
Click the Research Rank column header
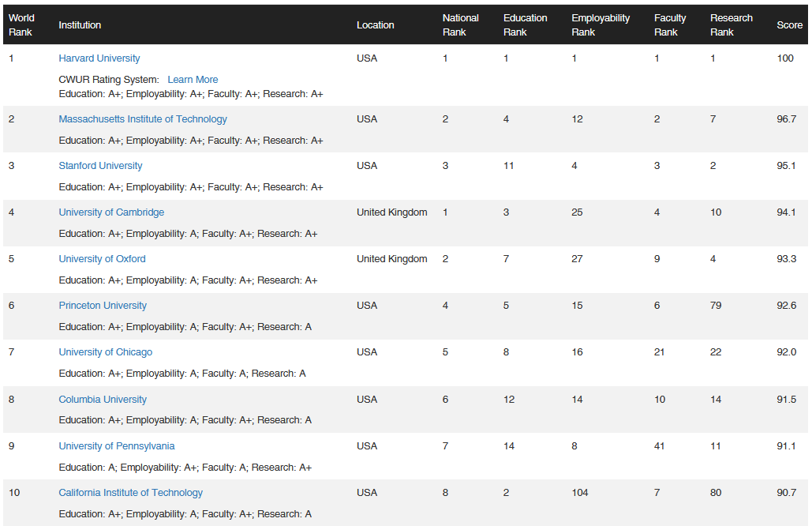(732, 24)
